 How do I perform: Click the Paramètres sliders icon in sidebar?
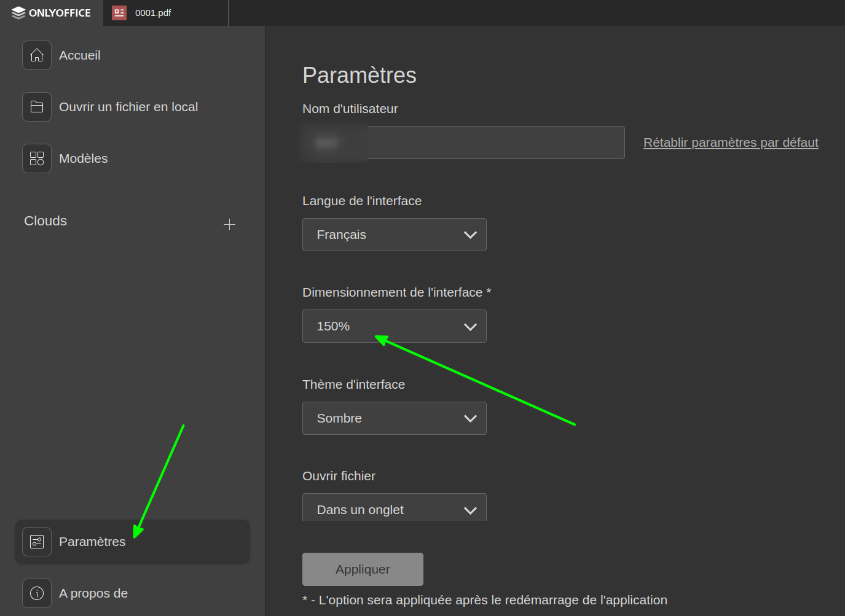click(37, 542)
